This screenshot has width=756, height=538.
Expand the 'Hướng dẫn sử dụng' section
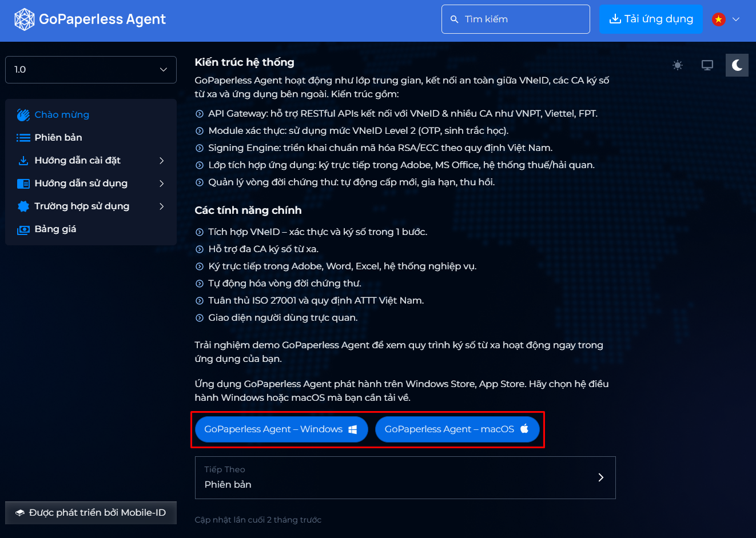click(x=91, y=184)
